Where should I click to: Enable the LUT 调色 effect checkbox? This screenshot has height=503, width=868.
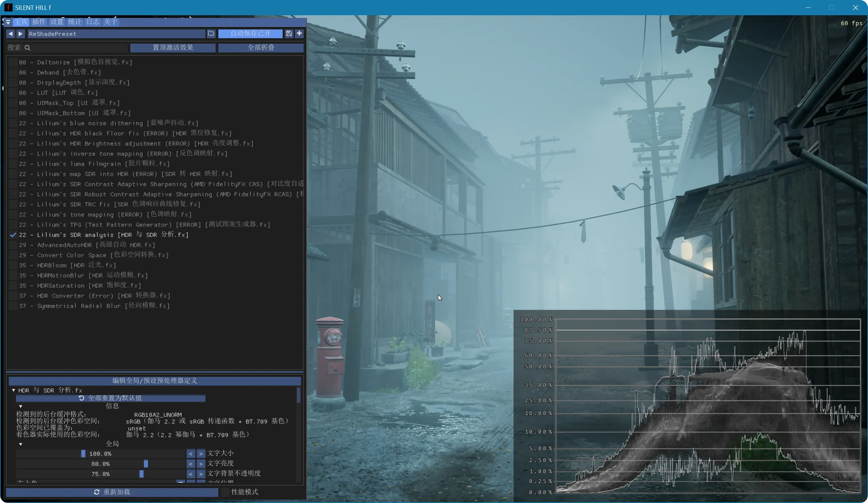(x=13, y=93)
